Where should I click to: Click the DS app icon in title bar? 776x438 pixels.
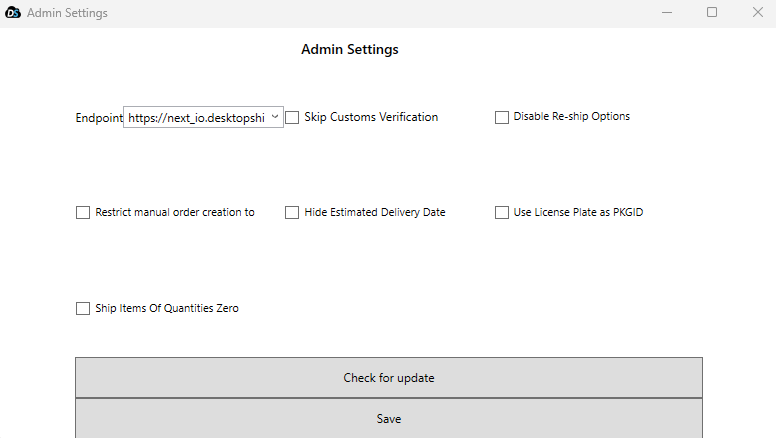[14, 13]
